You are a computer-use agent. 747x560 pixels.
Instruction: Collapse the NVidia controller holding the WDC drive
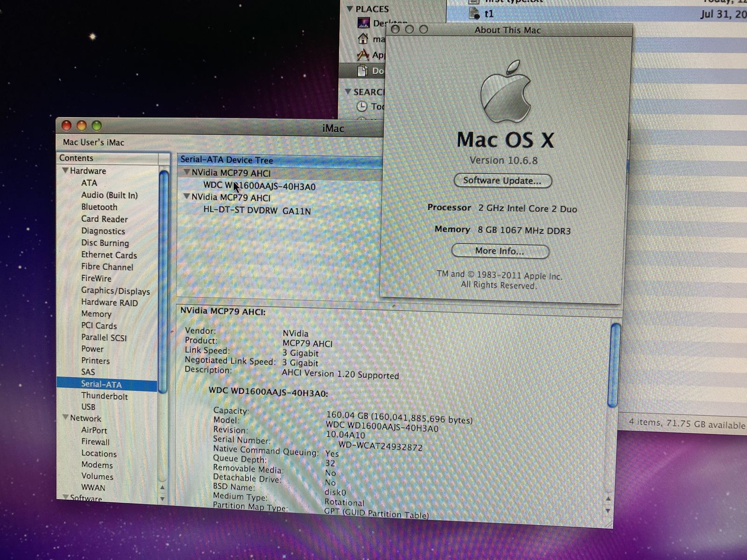pyautogui.click(x=187, y=172)
